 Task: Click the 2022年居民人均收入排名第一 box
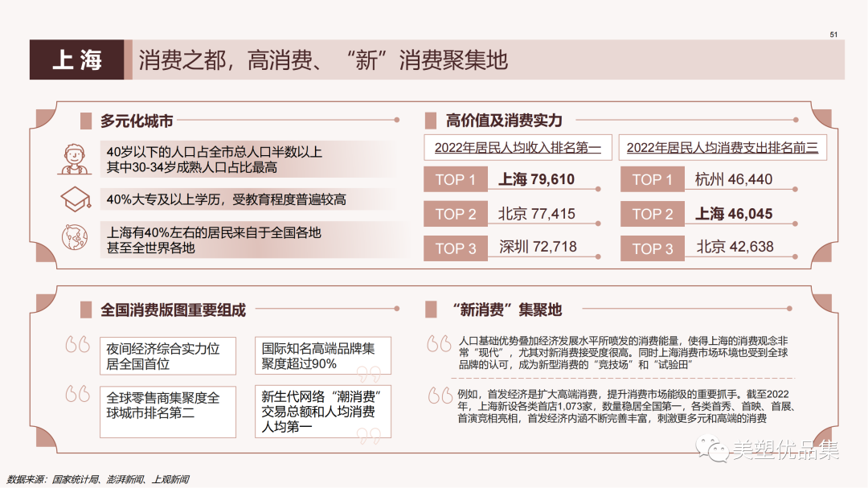518,147
